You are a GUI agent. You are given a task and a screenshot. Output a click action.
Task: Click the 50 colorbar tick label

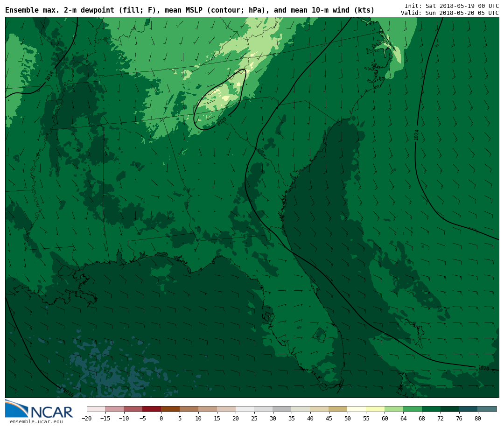point(348,418)
